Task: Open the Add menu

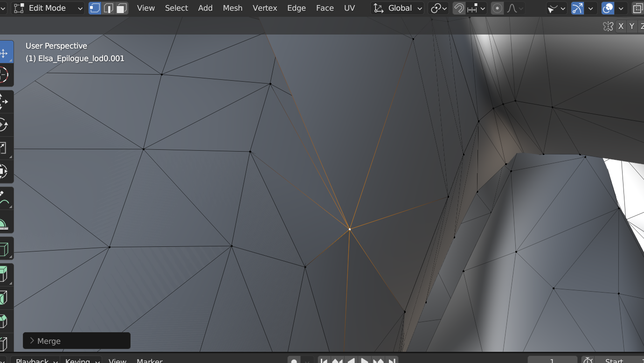Action: click(205, 8)
